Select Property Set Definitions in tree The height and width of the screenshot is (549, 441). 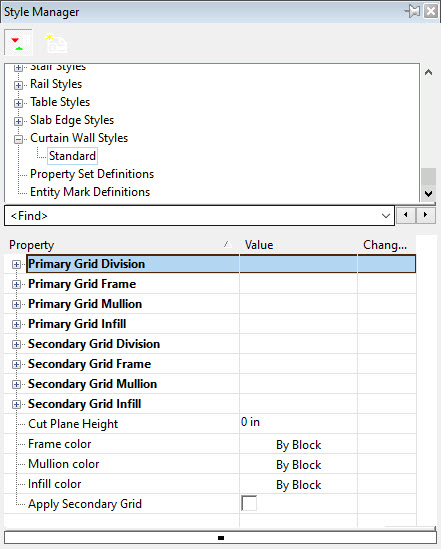coord(92,174)
